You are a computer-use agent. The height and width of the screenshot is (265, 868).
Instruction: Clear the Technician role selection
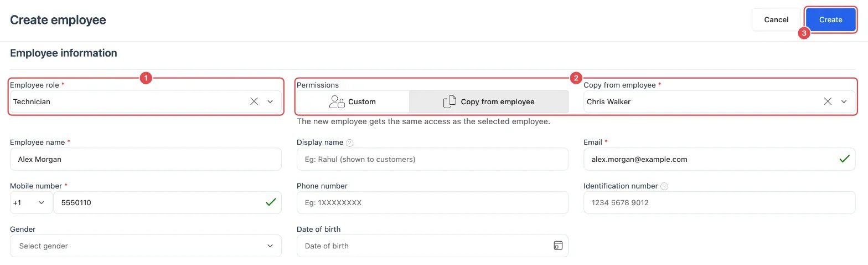[x=254, y=101]
